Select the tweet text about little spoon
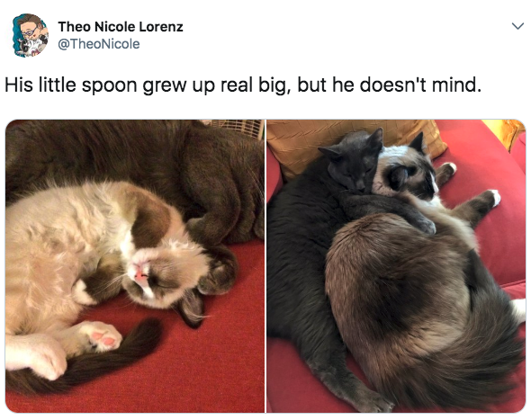The image size is (531, 420). pyautogui.click(x=243, y=85)
